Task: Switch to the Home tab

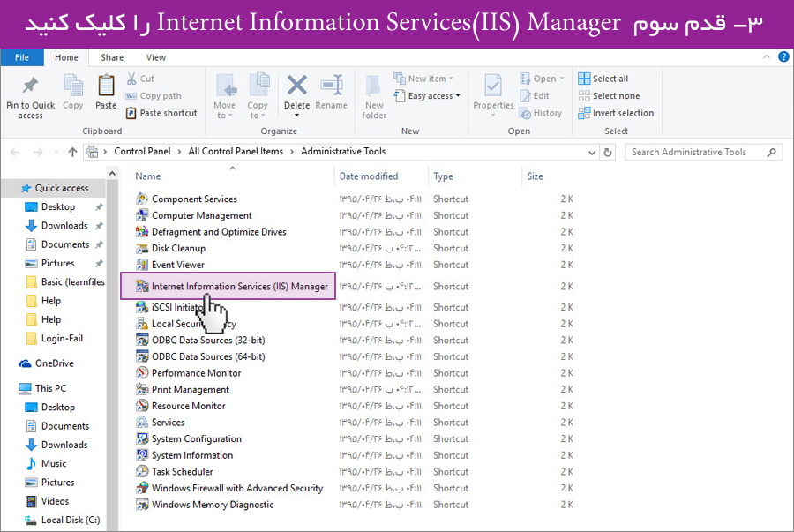Action: pos(66,57)
